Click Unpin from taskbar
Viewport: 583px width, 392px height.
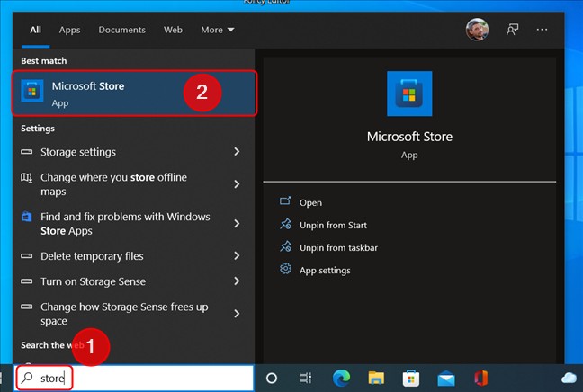click(338, 248)
